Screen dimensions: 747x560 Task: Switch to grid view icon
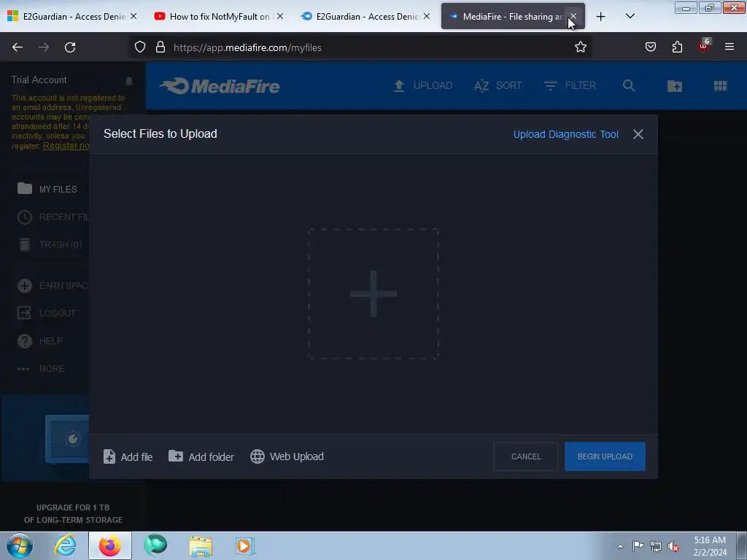tap(720, 86)
